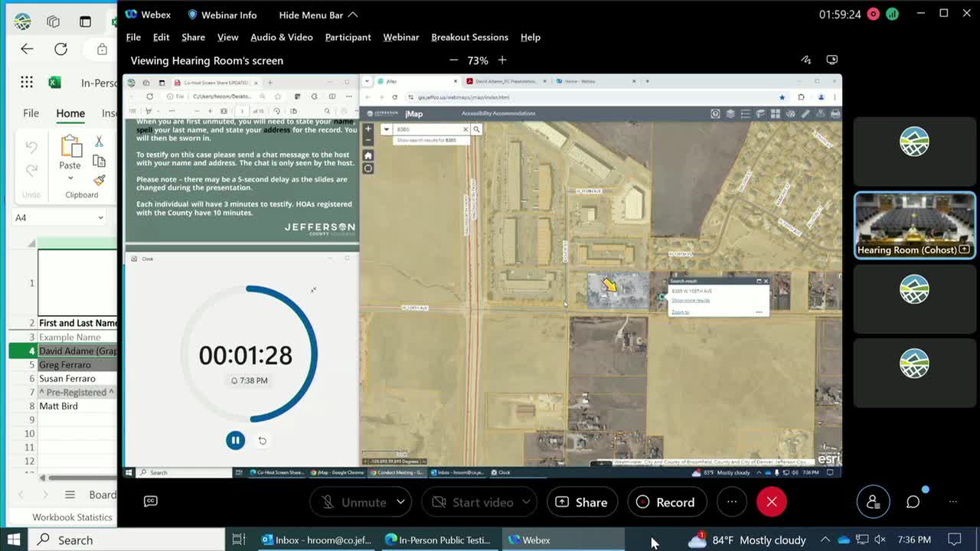
Task: Open the Participants panel icon
Action: 873,502
